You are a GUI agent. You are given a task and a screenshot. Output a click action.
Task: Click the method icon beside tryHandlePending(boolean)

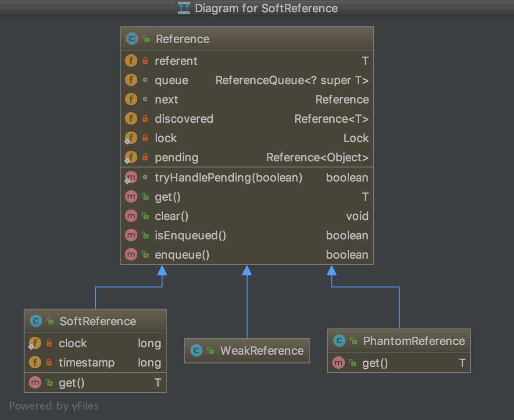click(x=131, y=177)
